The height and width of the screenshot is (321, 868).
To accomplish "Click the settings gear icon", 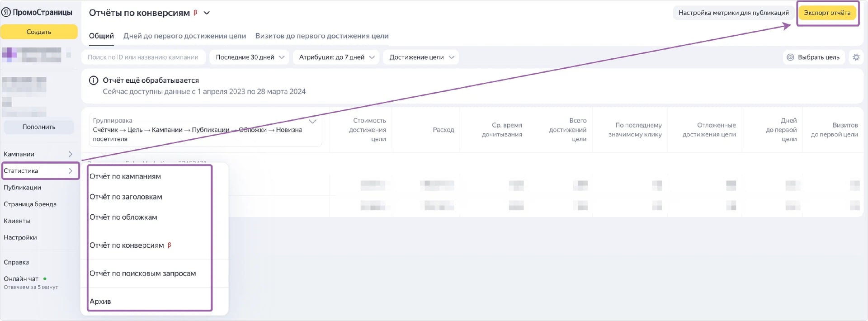I will (856, 57).
